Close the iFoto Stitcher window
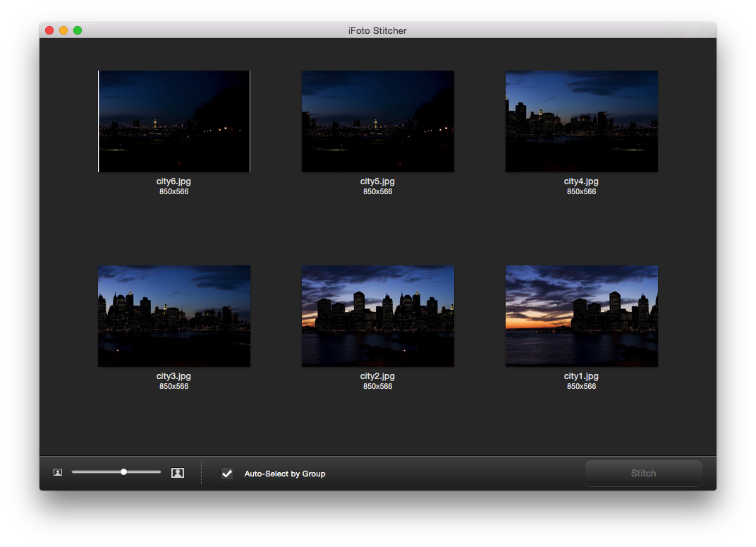The image size is (756, 547). pyautogui.click(x=49, y=30)
